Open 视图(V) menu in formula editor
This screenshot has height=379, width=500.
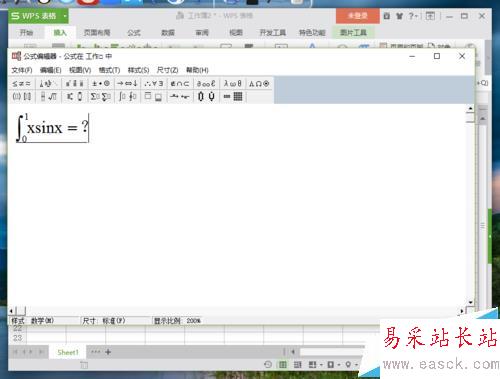(80, 70)
